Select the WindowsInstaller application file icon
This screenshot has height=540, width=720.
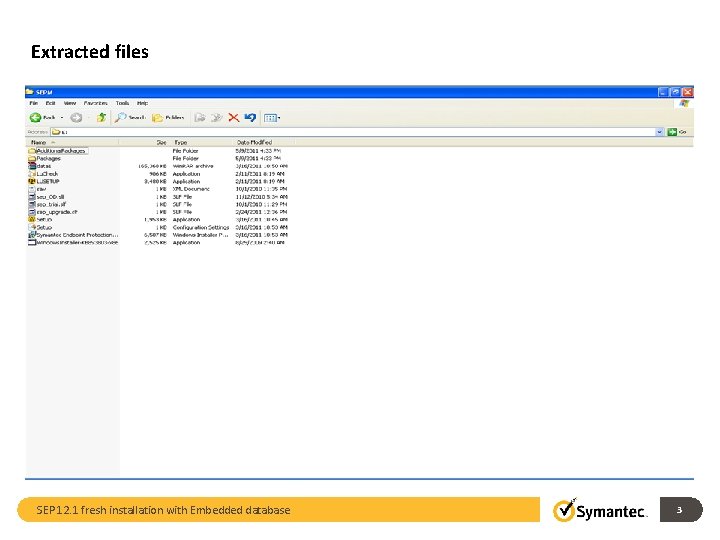pyautogui.click(x=32, y=242)
